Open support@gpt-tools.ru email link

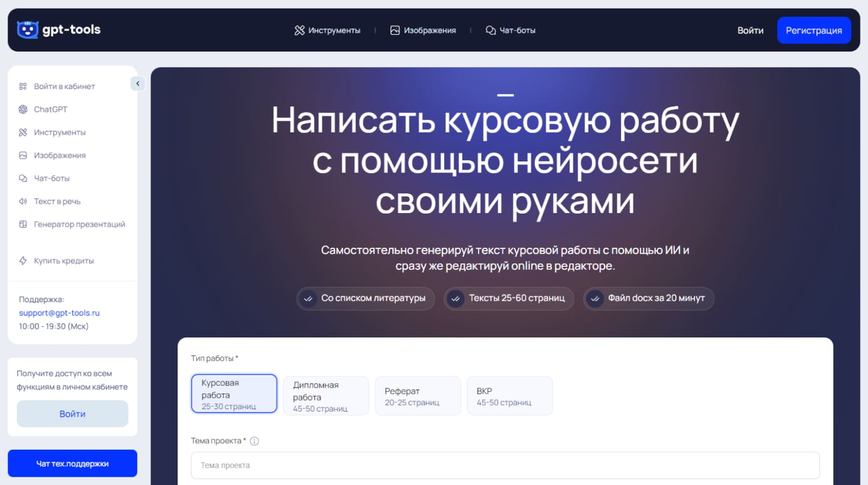(58, 313)
